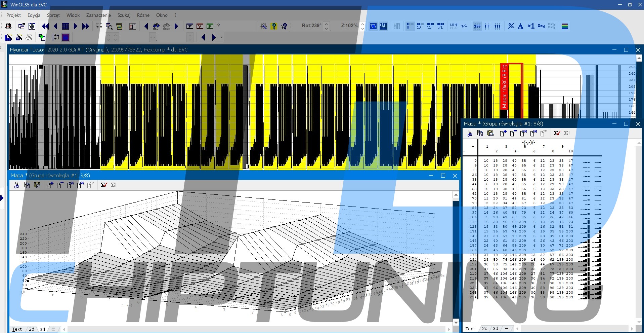Open the Edycja menu
Image resolution: width=644 pixels, height=333 pixels.
coord(34,15)
